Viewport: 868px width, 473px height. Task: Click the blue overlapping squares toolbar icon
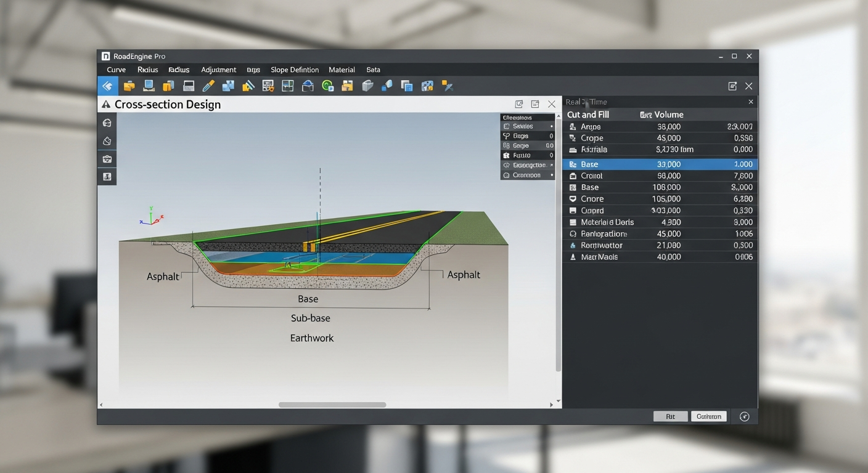click(228, 86)
